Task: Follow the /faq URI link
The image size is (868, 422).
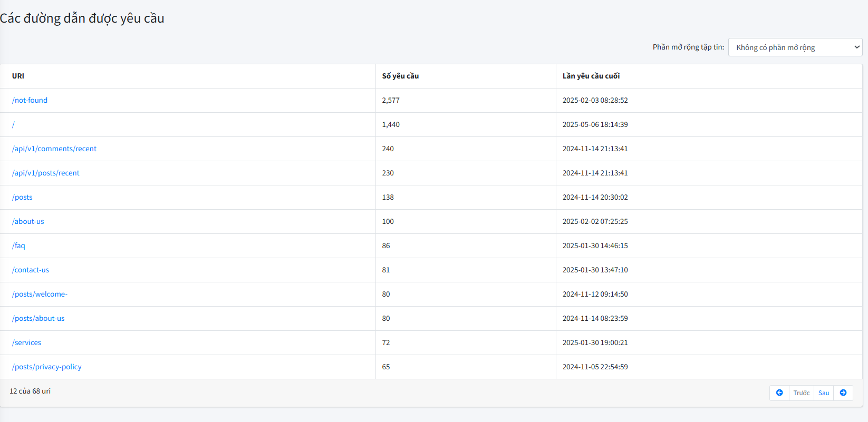Action: 18,246
